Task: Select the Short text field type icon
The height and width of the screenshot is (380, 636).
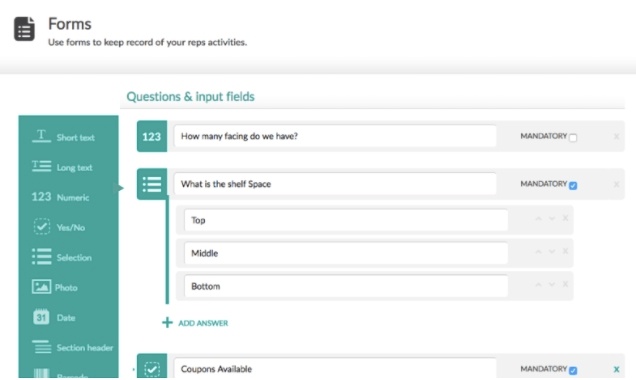Action: tap(41, 136)
